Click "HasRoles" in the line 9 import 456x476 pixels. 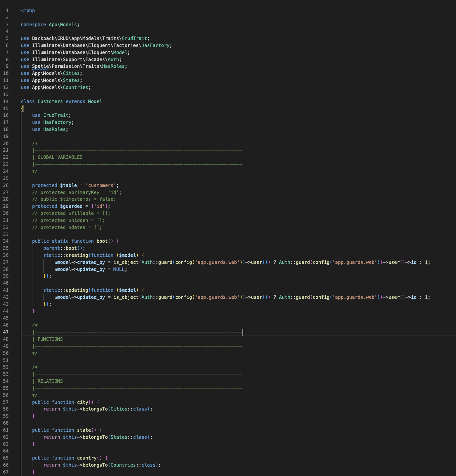click(x=113, y=66)
